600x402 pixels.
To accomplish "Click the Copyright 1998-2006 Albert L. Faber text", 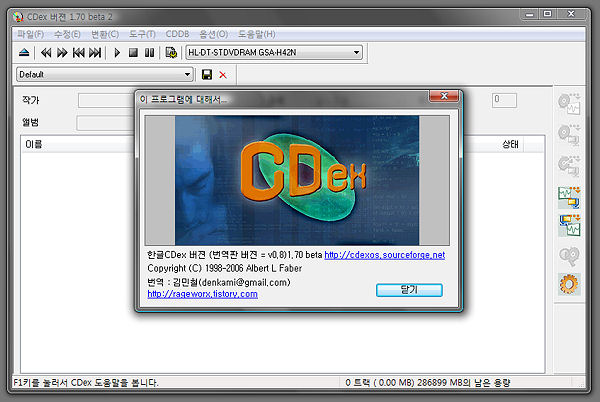I will [225, 269].
